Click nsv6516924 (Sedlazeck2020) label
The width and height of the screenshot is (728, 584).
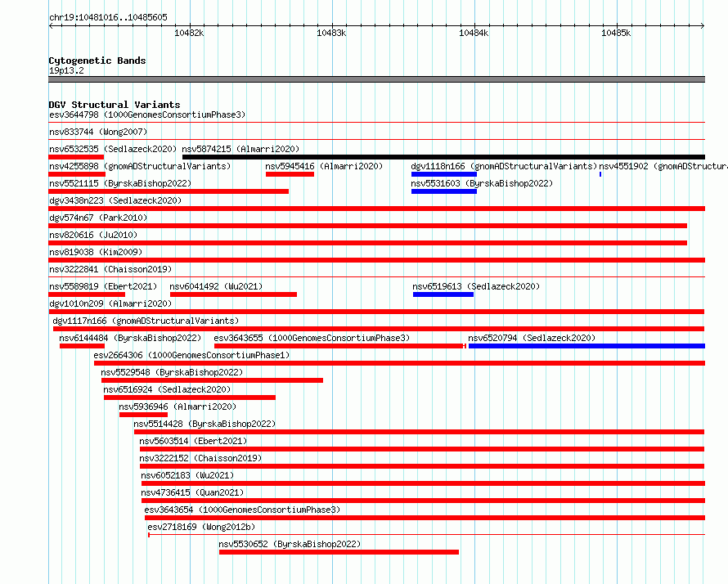coord(167,389)
